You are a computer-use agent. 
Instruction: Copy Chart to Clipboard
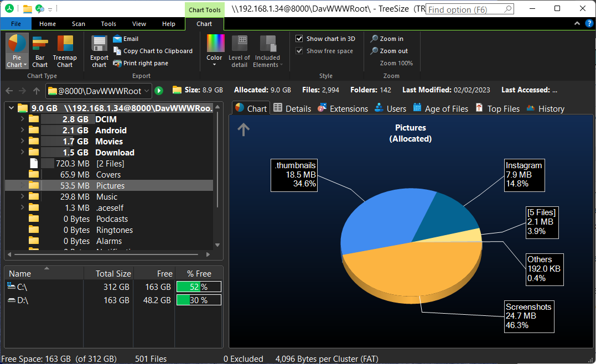point(153,51)
